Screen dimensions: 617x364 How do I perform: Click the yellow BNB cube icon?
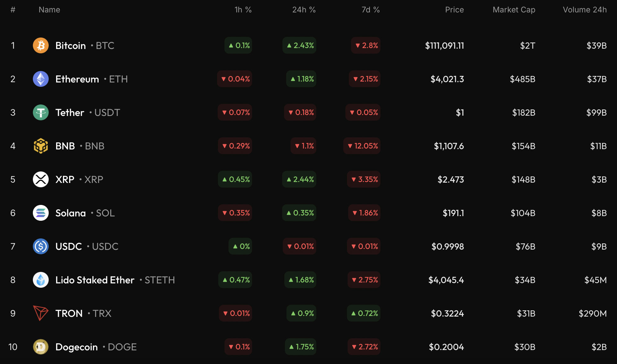(x=41, y=146)
